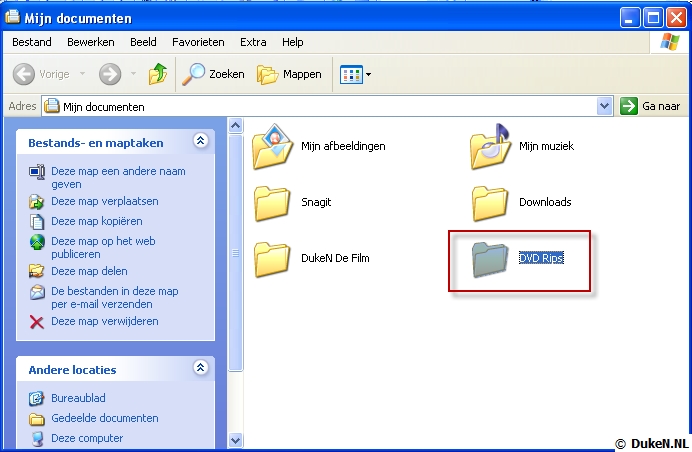Image resolution: width=692 pixels, height=452 pixels.
Task: Click the rename folder icon
Action: point(37,171)
